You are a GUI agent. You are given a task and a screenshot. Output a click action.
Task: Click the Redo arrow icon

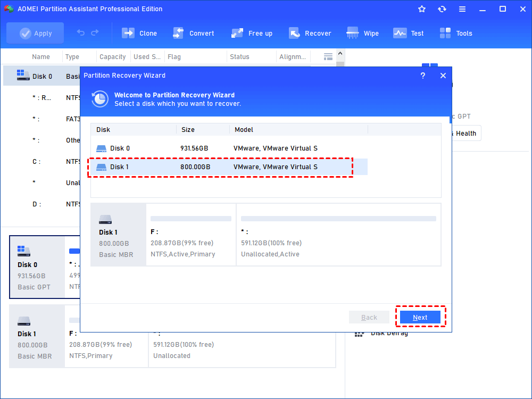pos(95,33)
